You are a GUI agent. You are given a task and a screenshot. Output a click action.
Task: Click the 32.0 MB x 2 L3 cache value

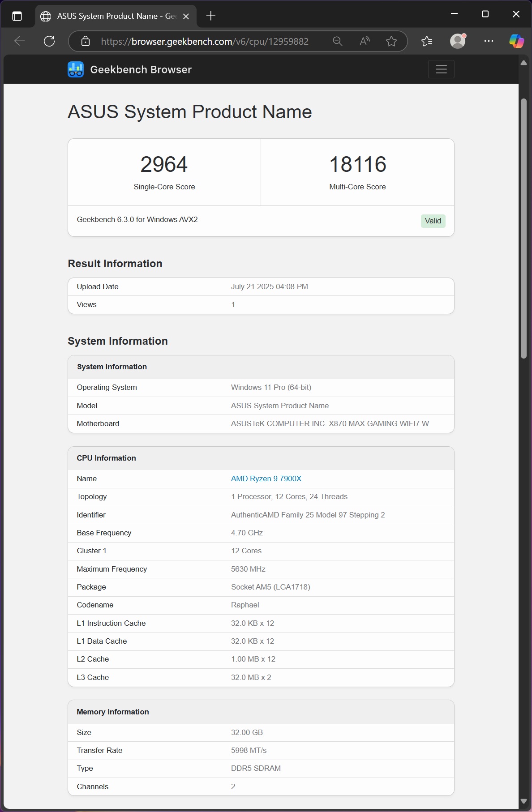[251, 677]
